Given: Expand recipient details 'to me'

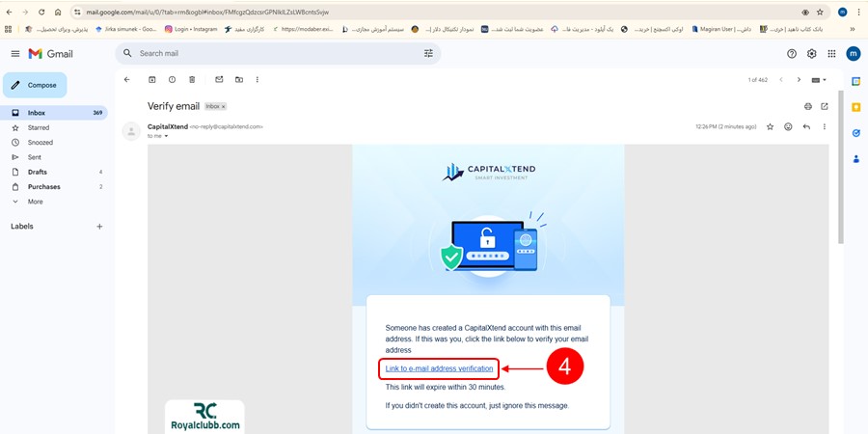Looking at the screenshot, I should pyautogui.click(x=166, y=136).
